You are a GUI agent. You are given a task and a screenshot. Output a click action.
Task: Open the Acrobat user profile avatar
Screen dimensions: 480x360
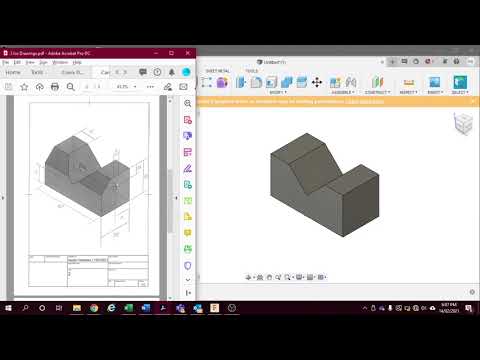tap(186, 72)
